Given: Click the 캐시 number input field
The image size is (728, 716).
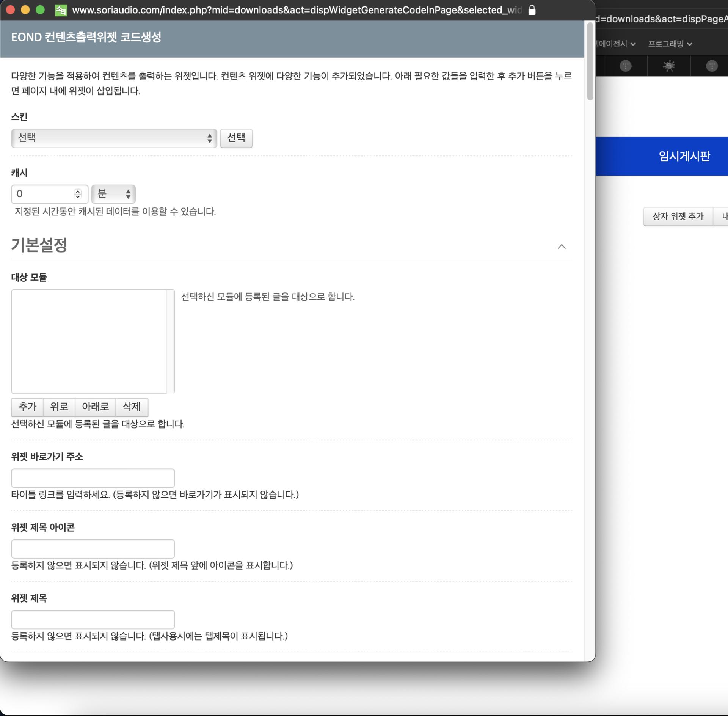Looking at the screenshot, I should 50,194.
